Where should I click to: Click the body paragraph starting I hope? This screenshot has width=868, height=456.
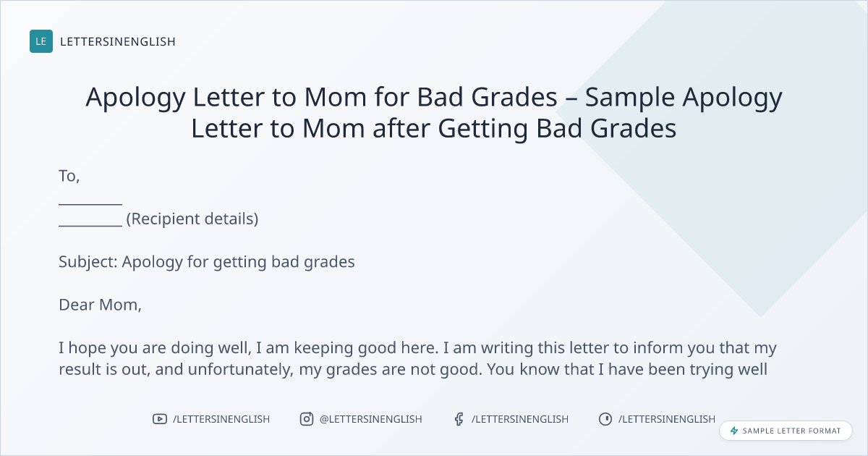click(417, 359)
